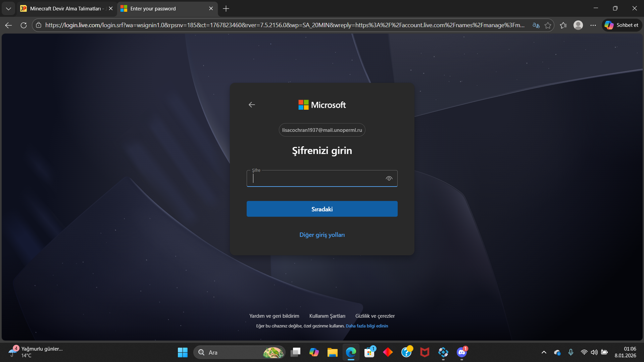Screen dimensions: 644x362
Task: Open OneDrive tray icon
Action: tap(557, 352)
